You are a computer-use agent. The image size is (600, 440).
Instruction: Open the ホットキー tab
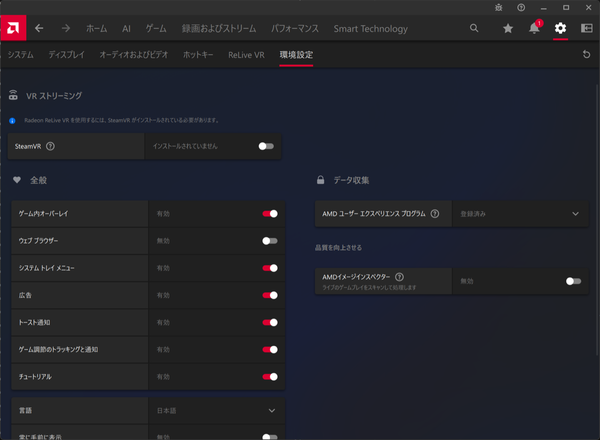pyautogui.click(x=198, y=55)
